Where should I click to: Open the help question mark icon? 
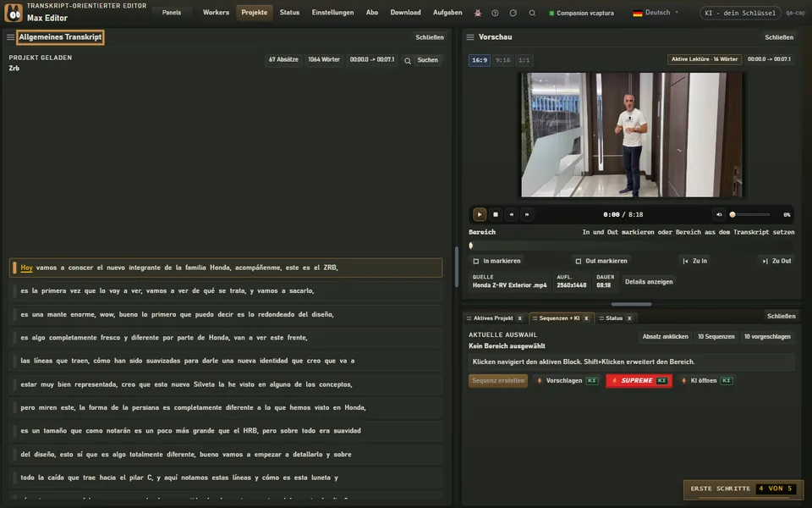495,13
